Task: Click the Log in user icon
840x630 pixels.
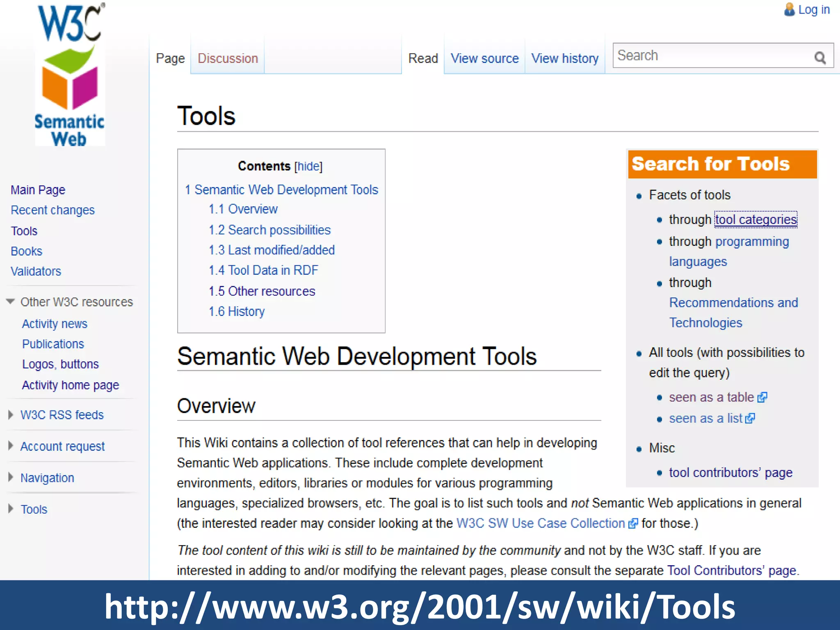Action: [789, 9]
